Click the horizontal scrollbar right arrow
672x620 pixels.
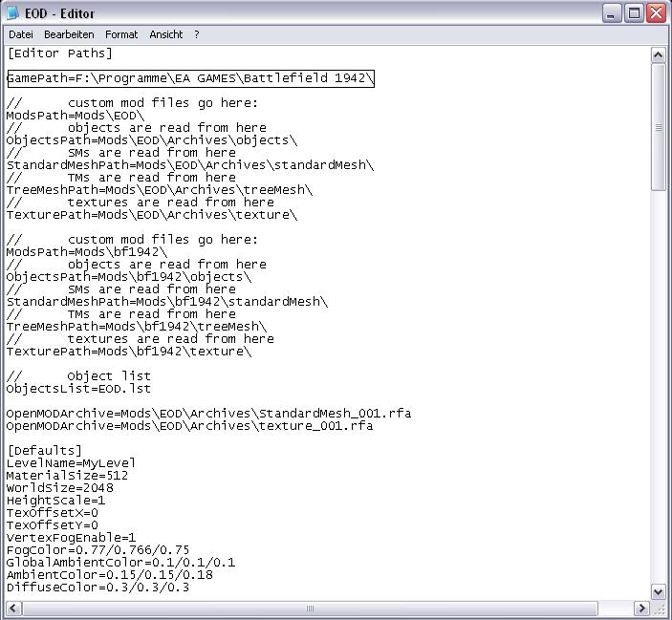pos(641,608)
